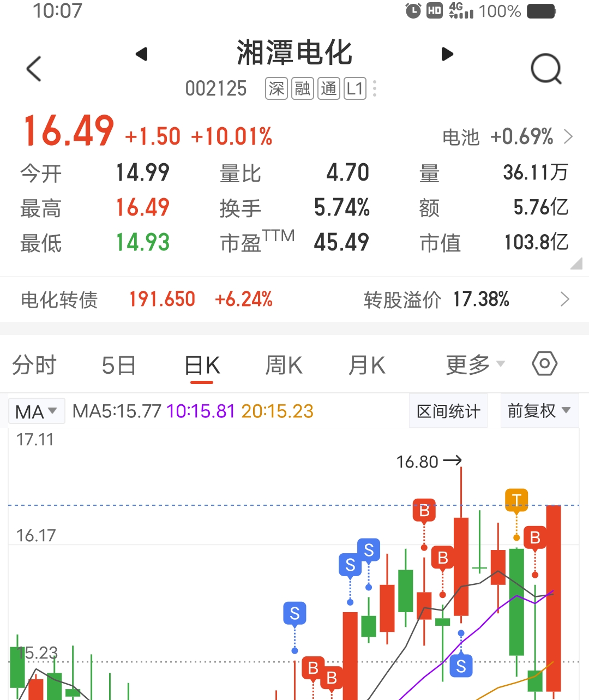This screenshot has width=589, height=700.
Task: Tap the stock code 002125
Action: coord(216,88)
